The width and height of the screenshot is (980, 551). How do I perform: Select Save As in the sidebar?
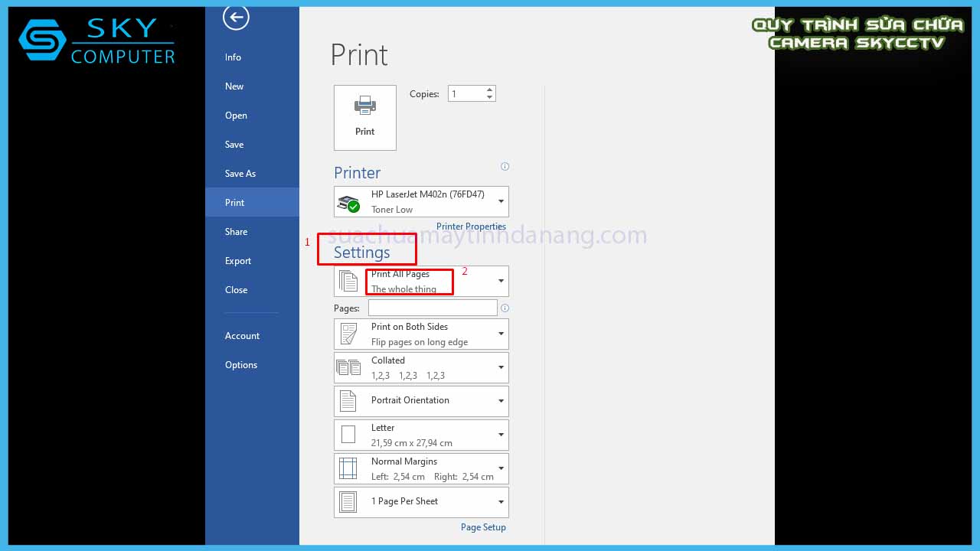[240, 174]
